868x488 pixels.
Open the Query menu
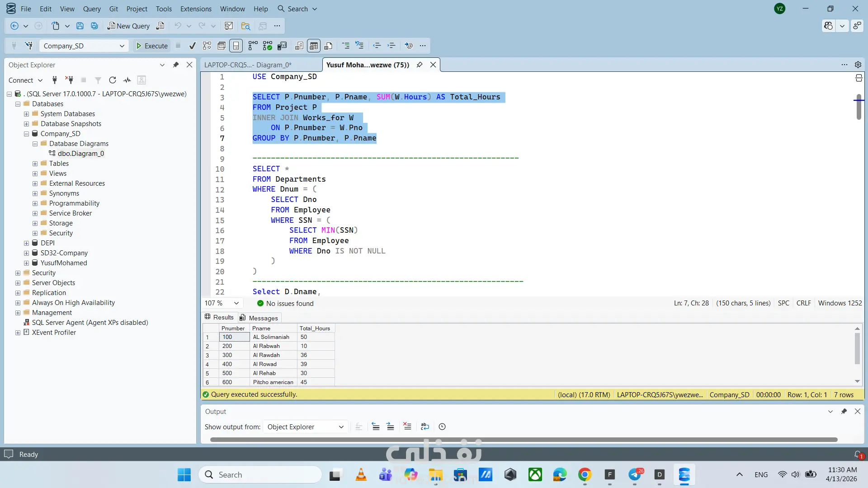[92, 9]
